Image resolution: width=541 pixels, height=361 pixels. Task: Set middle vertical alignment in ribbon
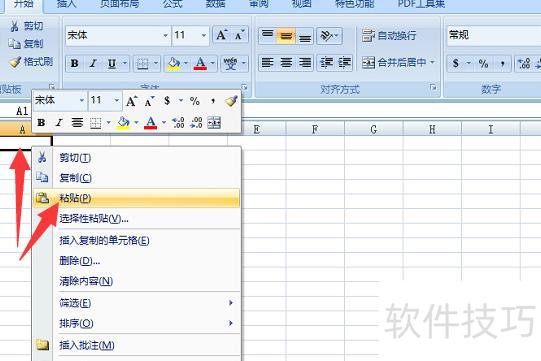[286, 36]
